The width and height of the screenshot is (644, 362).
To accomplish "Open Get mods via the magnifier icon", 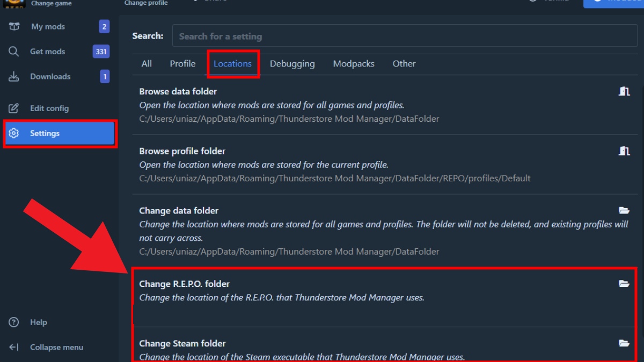I will (x=13, y=51).
